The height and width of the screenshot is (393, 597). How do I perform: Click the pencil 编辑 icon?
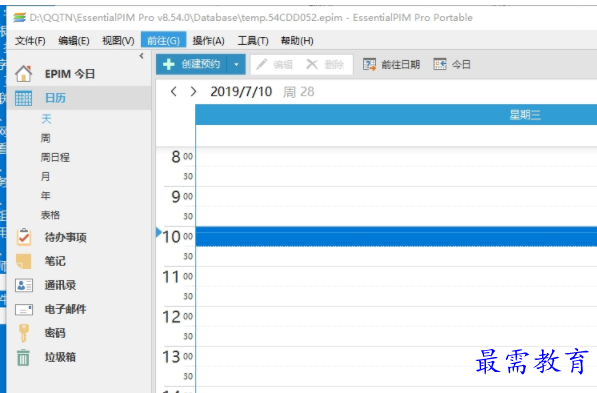pyautogui.click(x=261, y=64)
